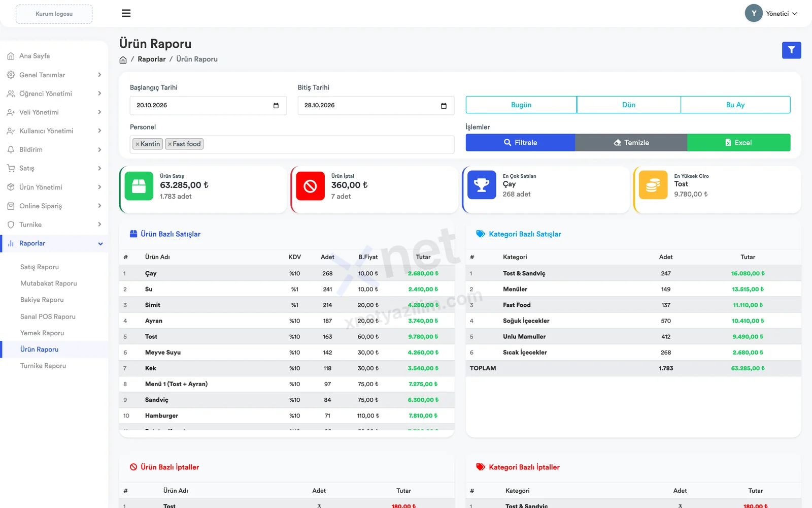This screenshot has height=508, width=812.
Task: Open Turnike Raporu
Action: tap(43, 366)
